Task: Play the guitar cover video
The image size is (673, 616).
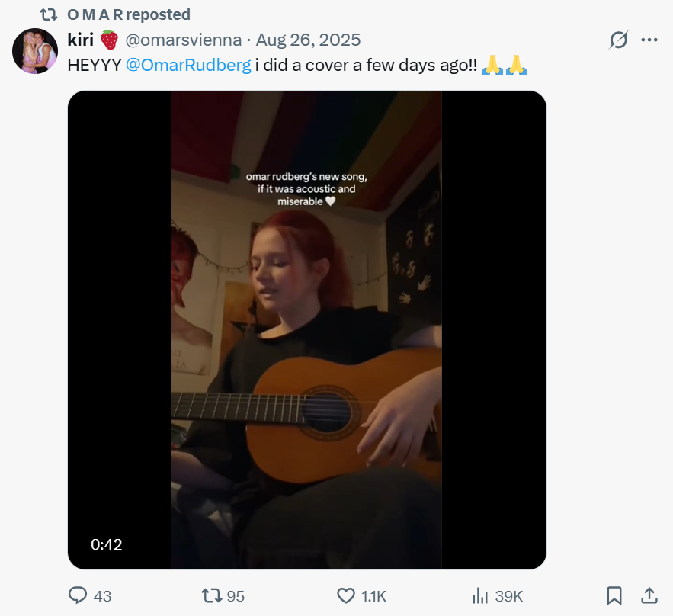Action: (x=306, y=330)
